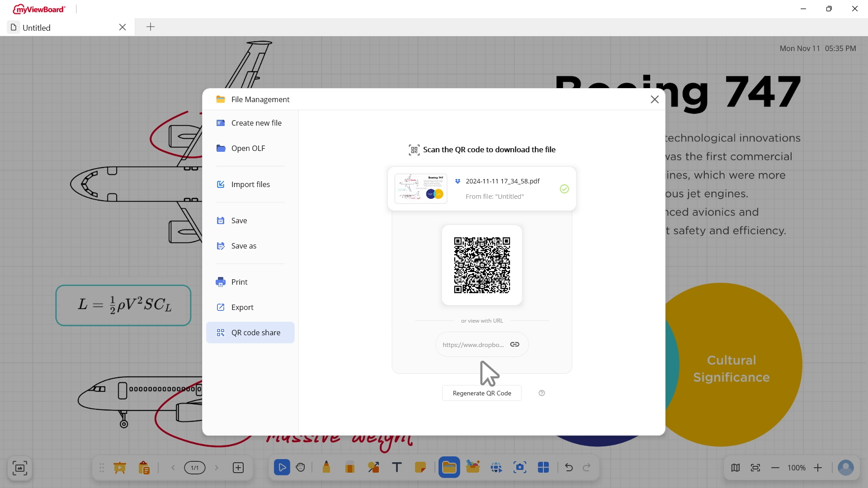Image resolution: width=868 pixels, height=488 pixels.
Task: Click the Dropbox URL field
Action: tap(482, 344)
